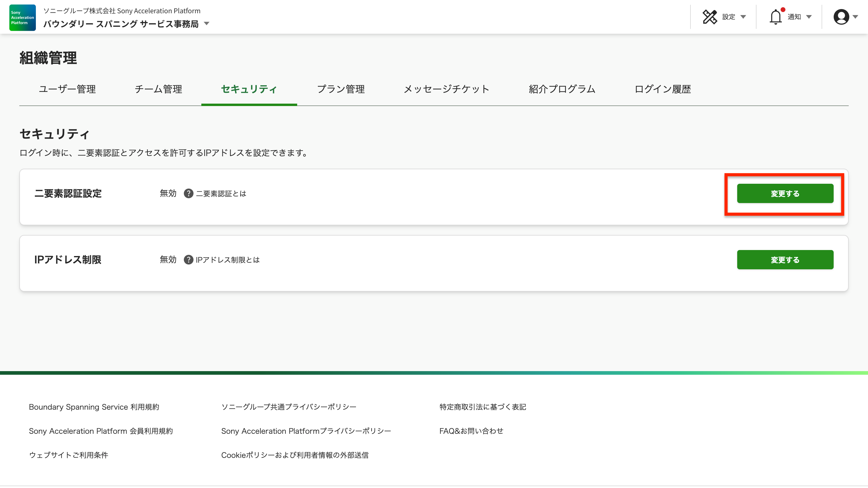Click the question mark beside 二要素認証とは
The width and height of the screenshot is (868, 488).
click(188, 194)
